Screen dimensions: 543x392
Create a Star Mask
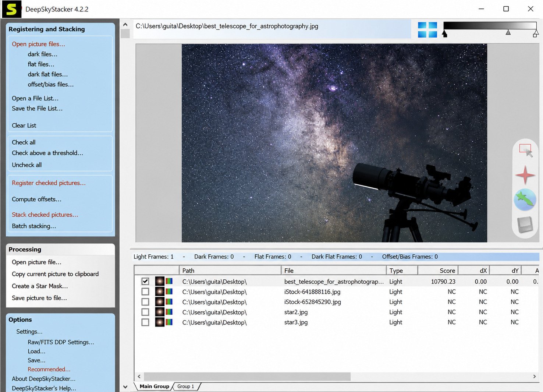coord(40,286)
